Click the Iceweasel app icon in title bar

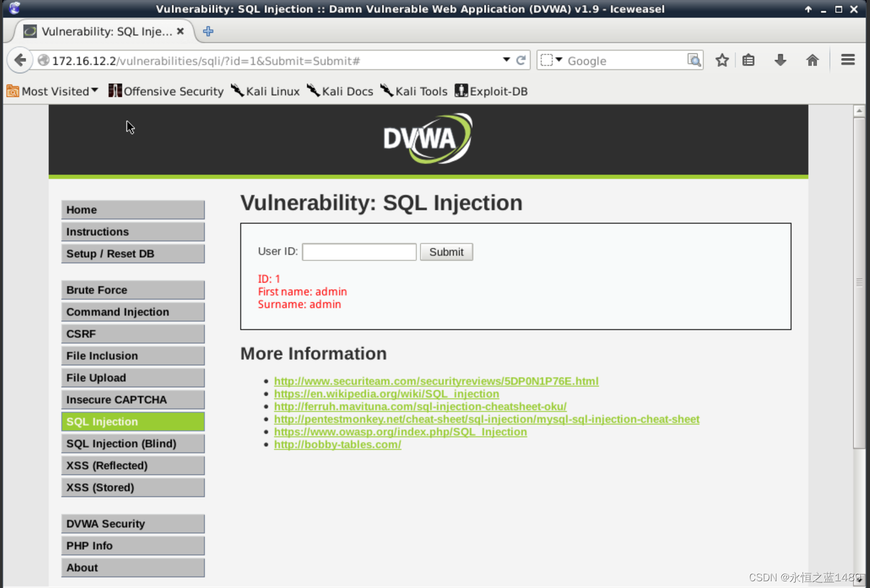pyautogui.click(x=15, y=8)
